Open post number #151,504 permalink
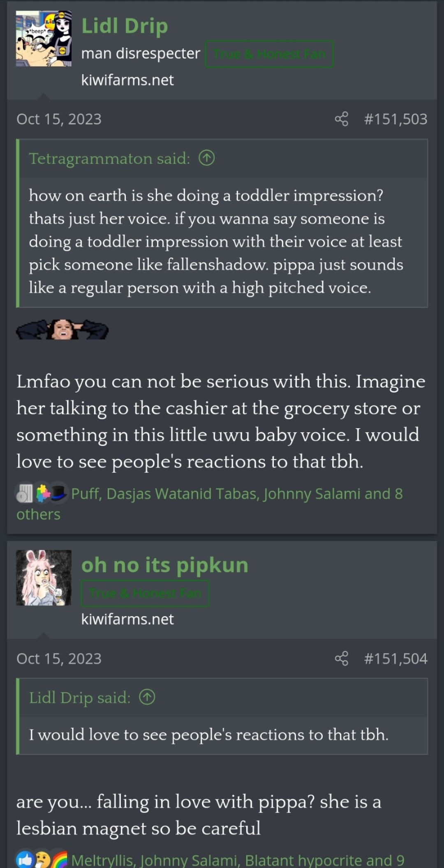The width and height of the screenshot is (444, 868). click(x=395, y=659)
